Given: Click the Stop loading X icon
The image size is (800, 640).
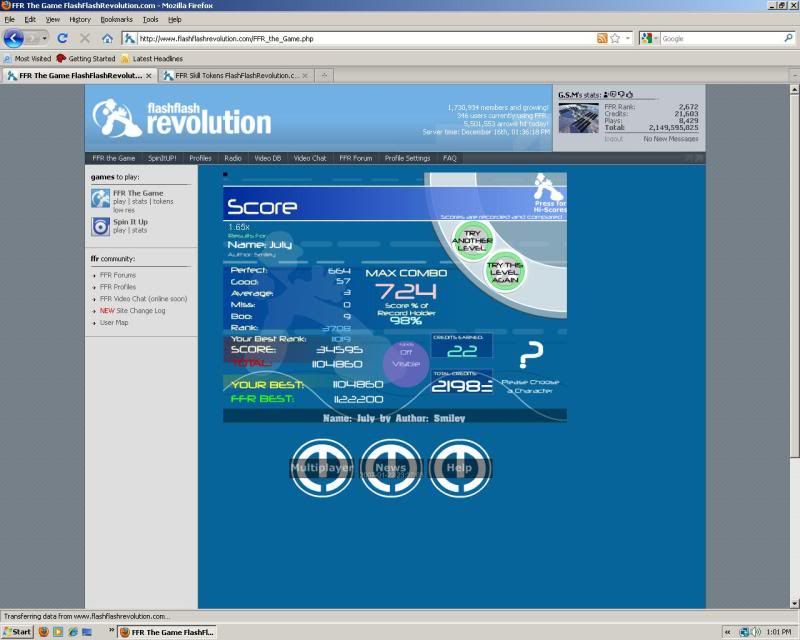Looking at the screenshot, I should pyautogui.click(x=85, y=38).
